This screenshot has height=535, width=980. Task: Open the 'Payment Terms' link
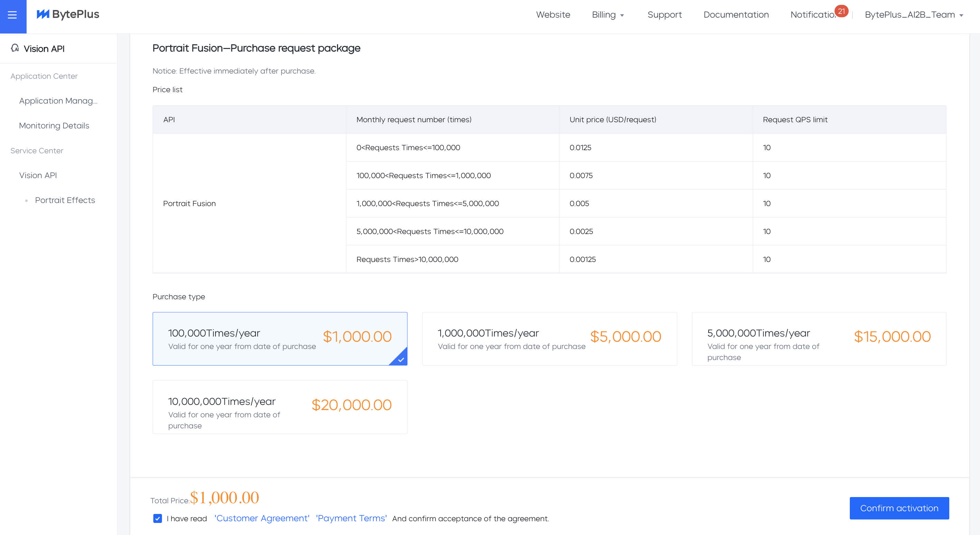pyautogui.click(x=351, y=518)
